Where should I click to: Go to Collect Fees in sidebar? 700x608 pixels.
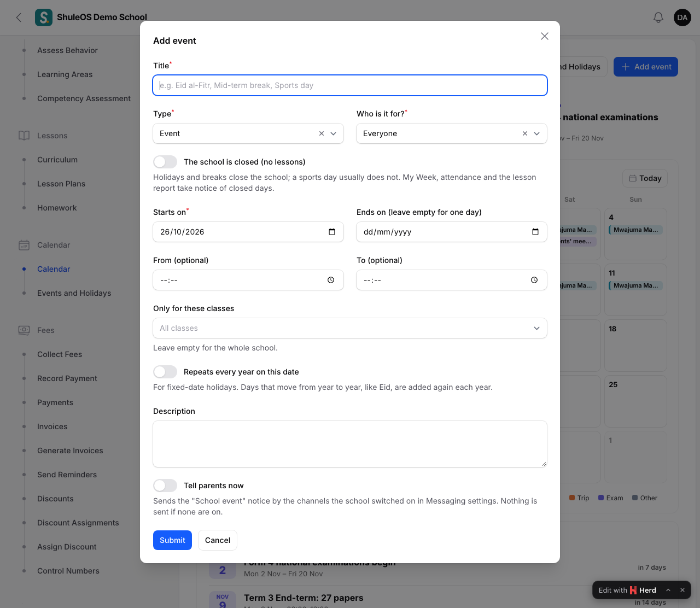point(60,354)
